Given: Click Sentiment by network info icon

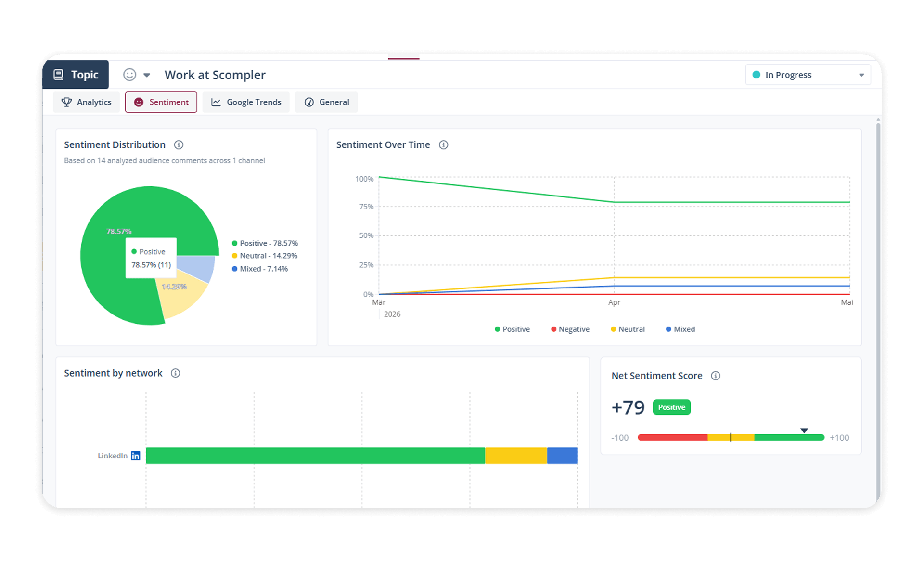Looking at the screenshot, I should click(176, 373).
